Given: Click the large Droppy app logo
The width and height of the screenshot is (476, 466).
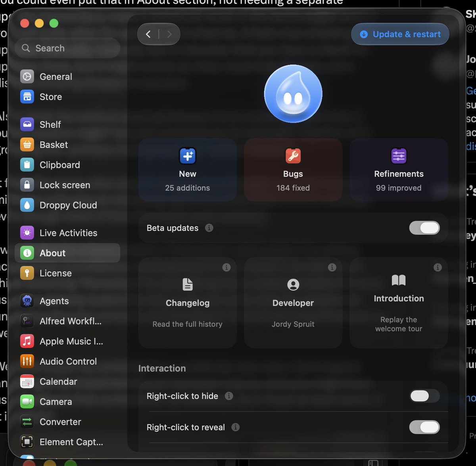Looking at the screenshot, I should click(x=293, y=94).
